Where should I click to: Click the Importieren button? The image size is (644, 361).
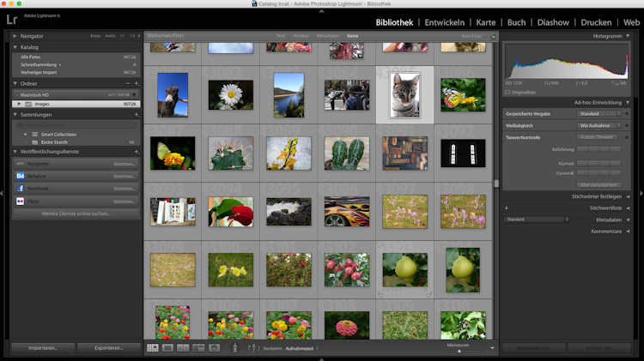(x=42, y=348)
